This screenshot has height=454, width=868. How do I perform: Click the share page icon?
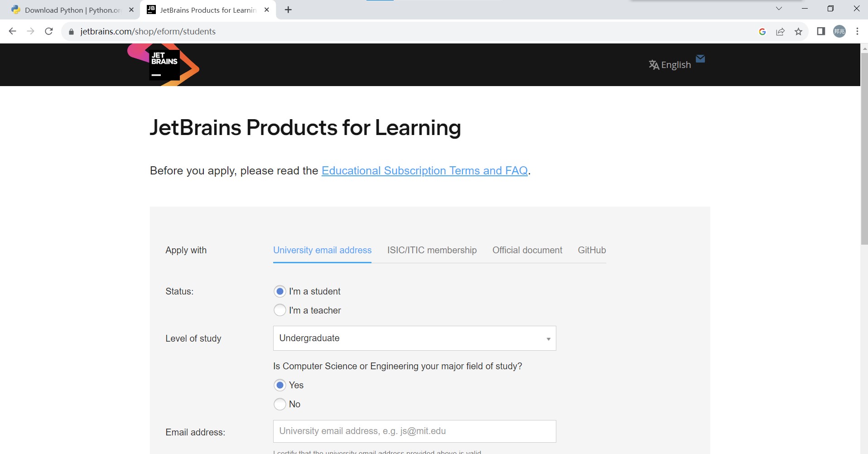click(x=780, y=31)
